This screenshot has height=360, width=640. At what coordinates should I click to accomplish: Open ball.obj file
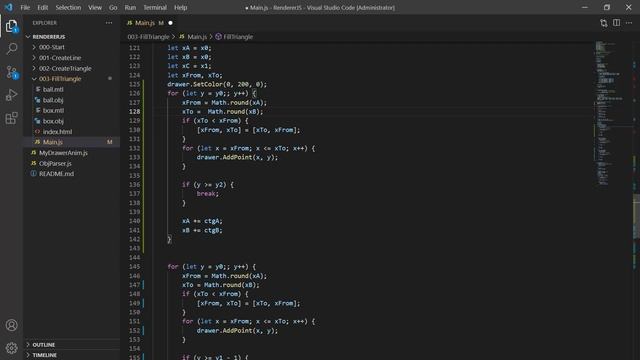(53, 100)
